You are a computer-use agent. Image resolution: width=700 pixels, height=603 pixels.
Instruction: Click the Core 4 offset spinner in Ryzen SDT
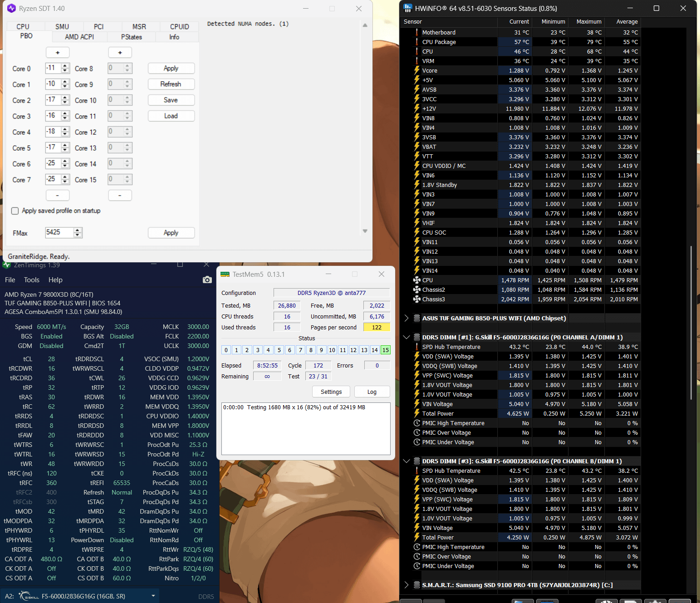point(57,132)
